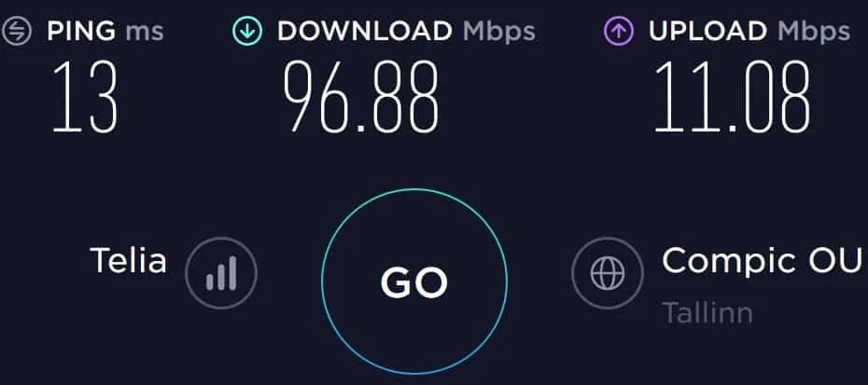Click the DOWNLOAD label
The width and height of the screenshot is (868, 385).
(365, 31)
